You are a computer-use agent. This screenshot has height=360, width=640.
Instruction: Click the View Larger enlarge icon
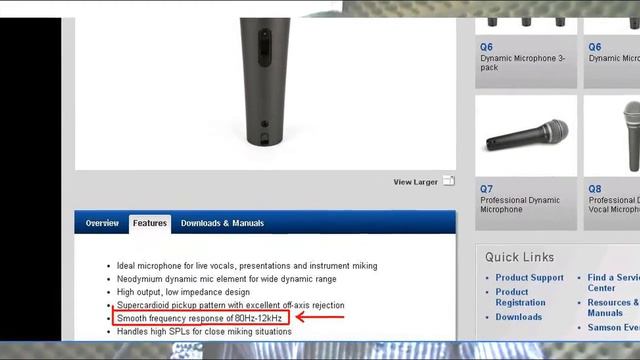pos(449,181)
